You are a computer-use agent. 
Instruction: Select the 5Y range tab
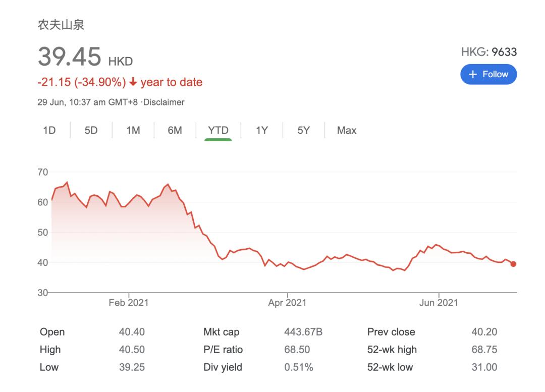point(303,130)
